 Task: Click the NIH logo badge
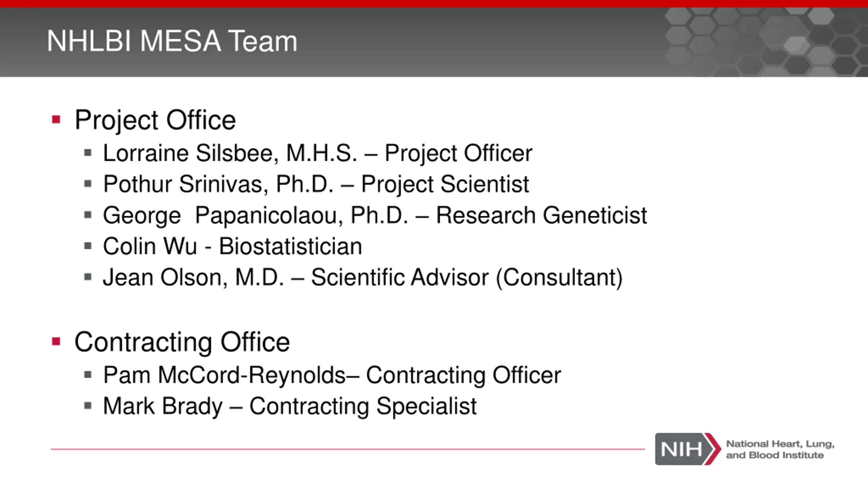[688, 449]
